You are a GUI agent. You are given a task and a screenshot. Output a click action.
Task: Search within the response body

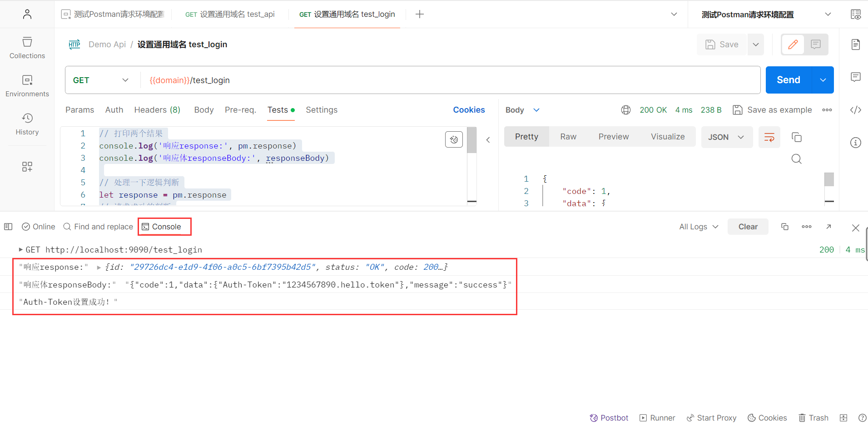(x=796, y=159)
